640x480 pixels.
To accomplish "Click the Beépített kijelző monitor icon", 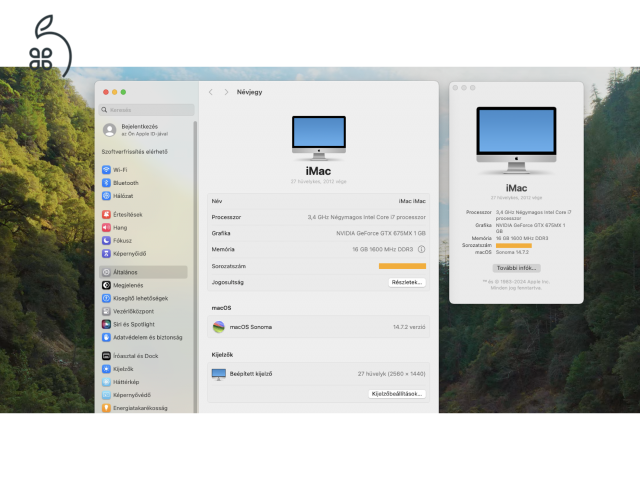I will pyautogui.click(x=219, y=374).
